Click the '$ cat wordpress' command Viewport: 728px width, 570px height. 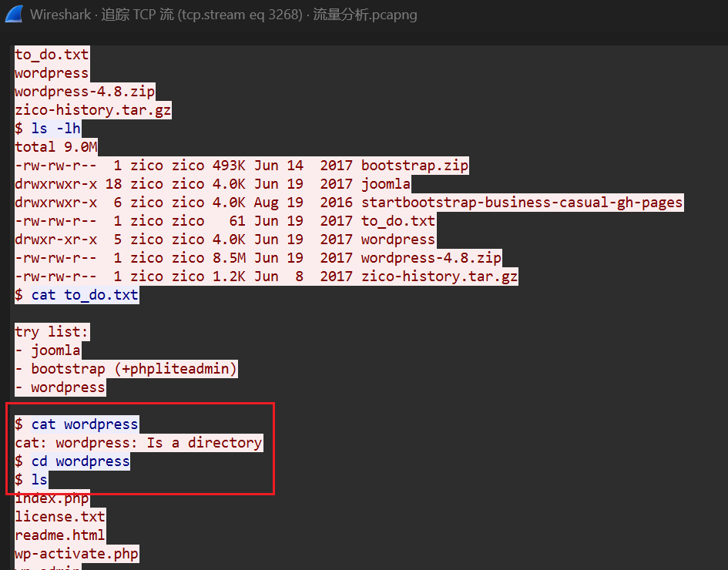coord(77,424)
